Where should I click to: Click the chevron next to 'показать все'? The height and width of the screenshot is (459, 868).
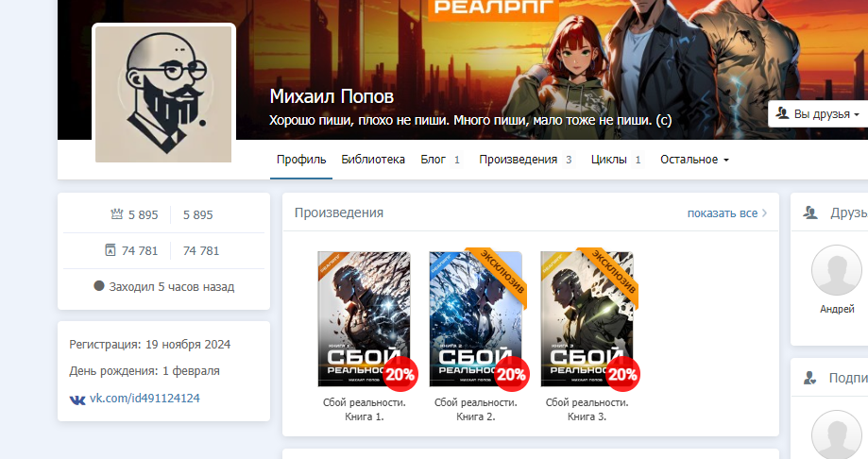pos(764,213)
